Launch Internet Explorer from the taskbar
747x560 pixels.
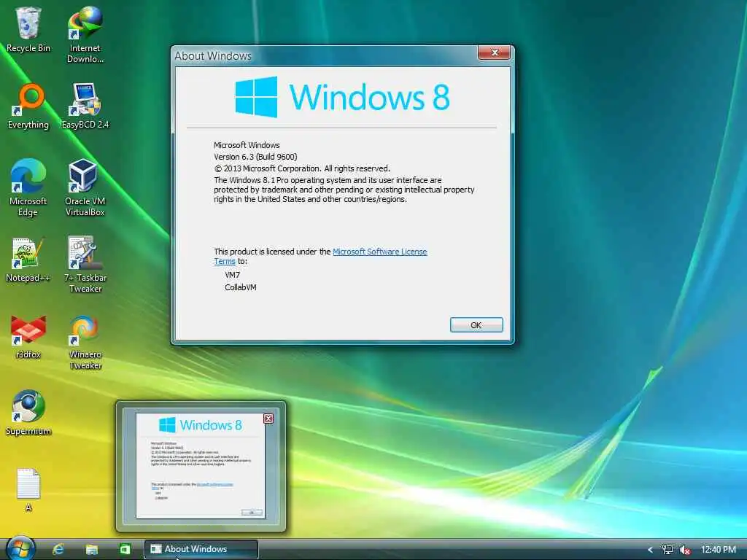[x=58, y=549]
